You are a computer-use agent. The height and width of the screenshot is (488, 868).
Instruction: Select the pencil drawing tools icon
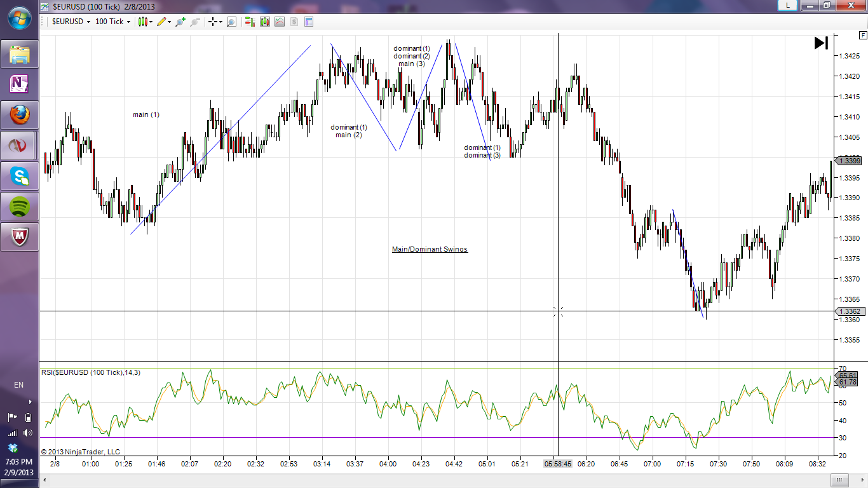pos(162,22)
